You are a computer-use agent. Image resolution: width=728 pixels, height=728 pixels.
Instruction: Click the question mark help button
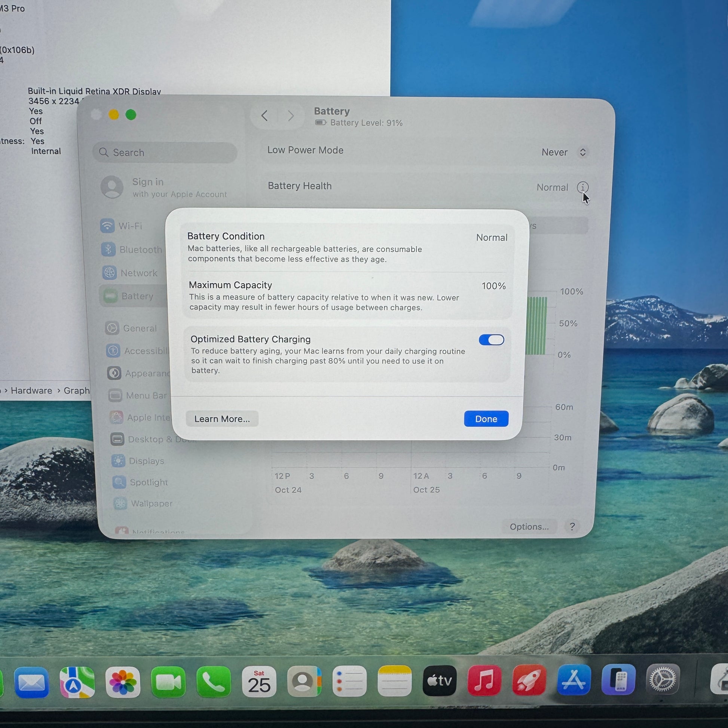(572, 526)
